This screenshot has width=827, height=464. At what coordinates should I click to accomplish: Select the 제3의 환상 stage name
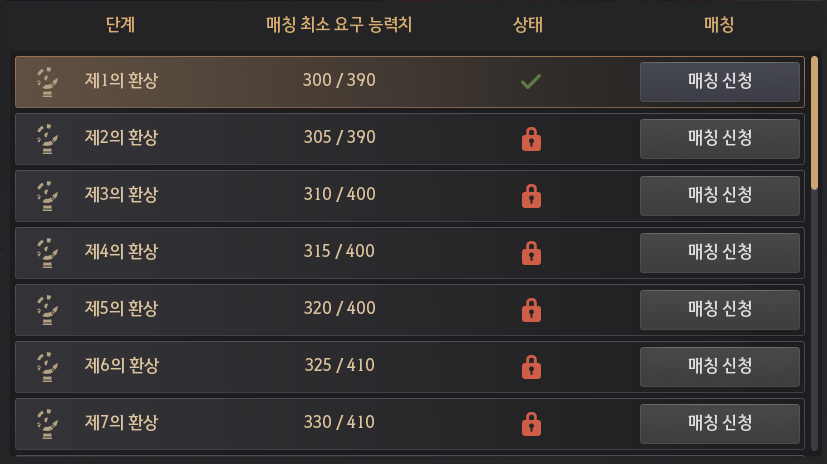pos(121,195)
